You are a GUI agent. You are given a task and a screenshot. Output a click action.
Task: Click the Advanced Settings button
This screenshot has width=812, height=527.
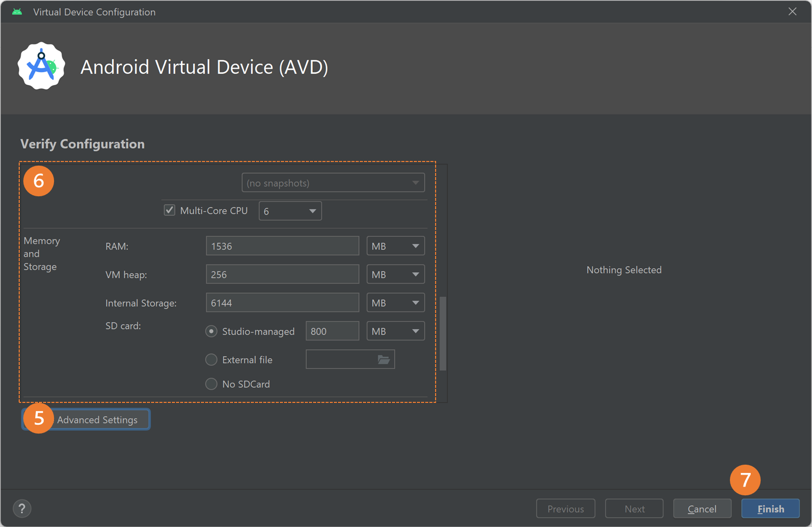(x=86, y=420)
